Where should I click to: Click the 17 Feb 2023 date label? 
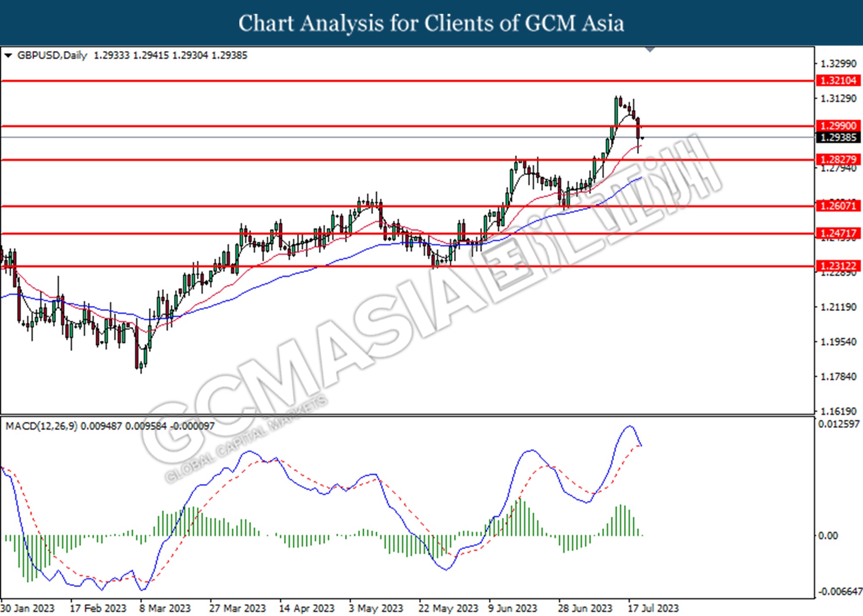click(98, 608)
